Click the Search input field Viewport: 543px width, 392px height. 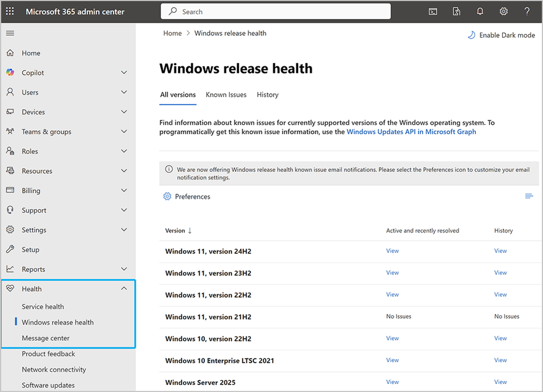276,11
